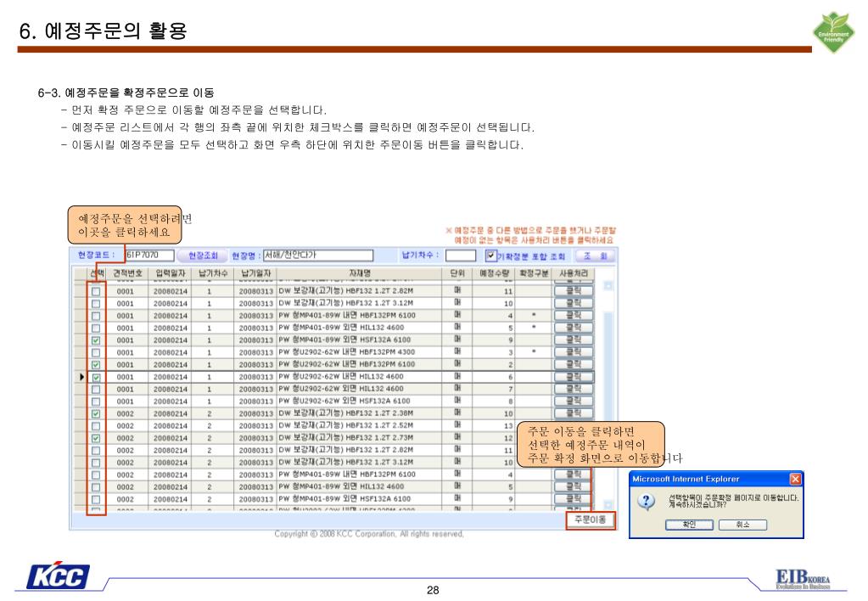
Task: Check the 0001 row HBF132 1.2T 2.82M checkbox
Action: point(96,291)
